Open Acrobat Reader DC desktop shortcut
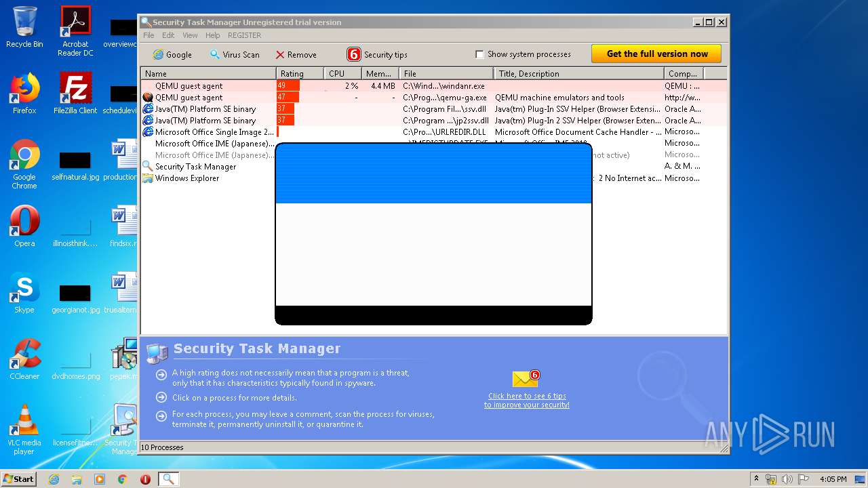 click(x=75, y=31)
